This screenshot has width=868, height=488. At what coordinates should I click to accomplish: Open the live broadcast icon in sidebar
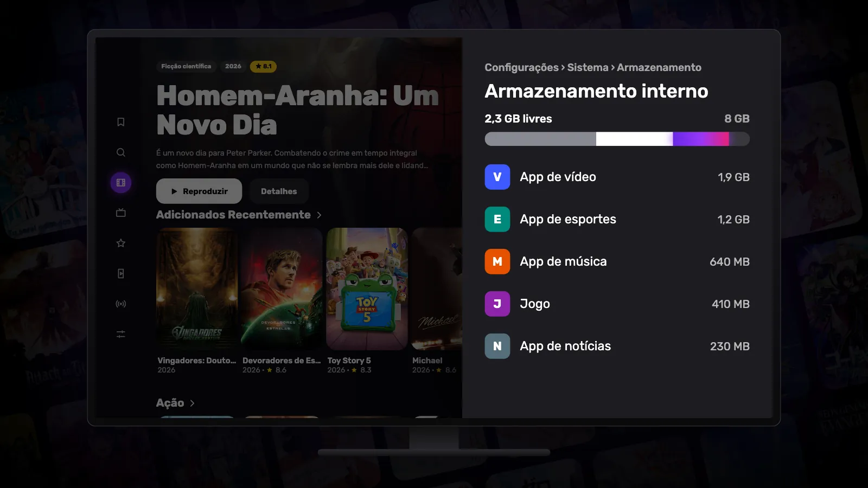(121, 304)
